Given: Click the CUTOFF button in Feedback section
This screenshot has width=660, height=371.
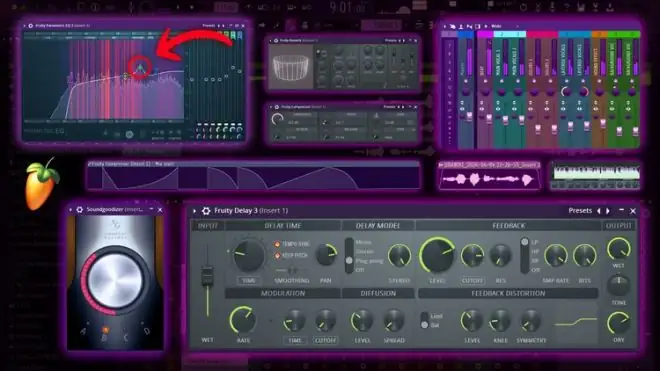Looking at the screenshot, I should tap(472, 280).
